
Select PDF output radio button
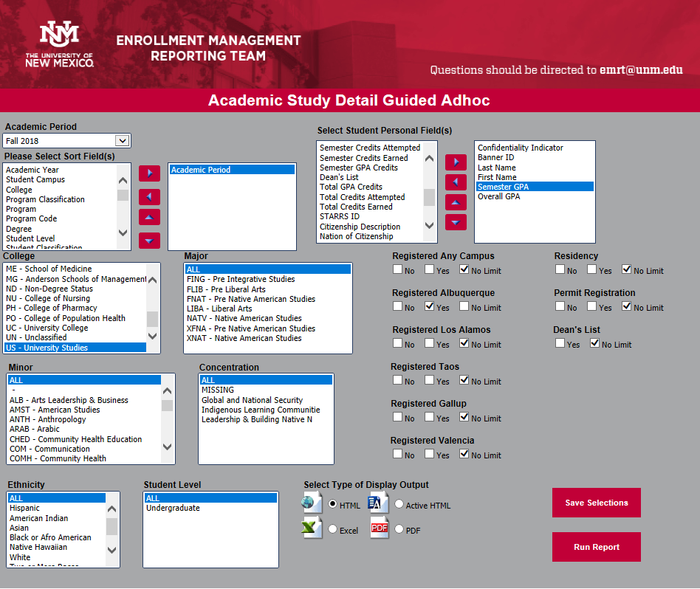tap(399, 528)
